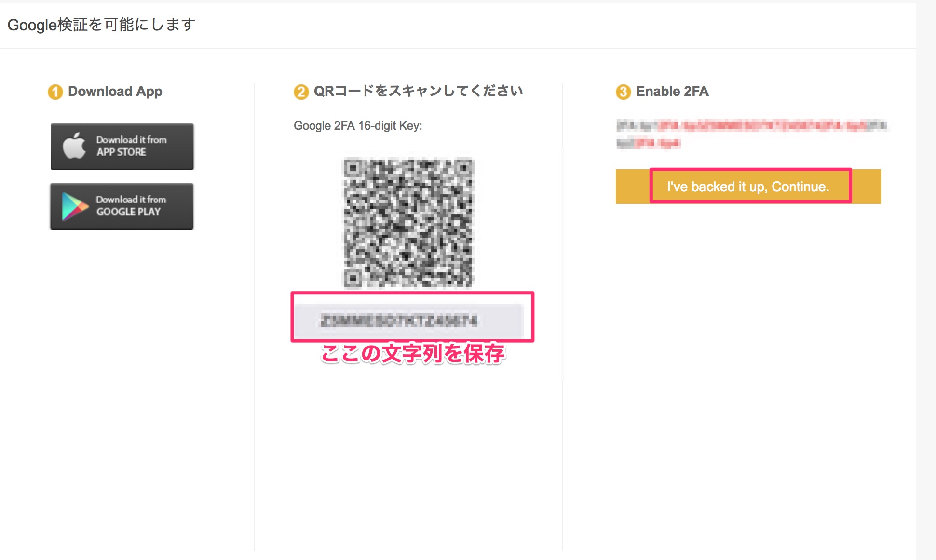Click the step 1 orange number badge
The height and width of the screenshot is (560, 936).
point(55,92)
